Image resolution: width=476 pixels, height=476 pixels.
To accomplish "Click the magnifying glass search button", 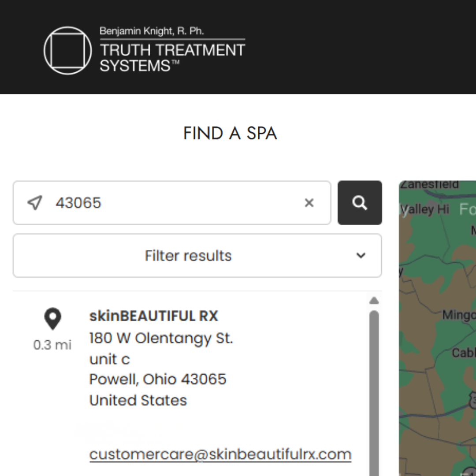I will click(360, 203).
